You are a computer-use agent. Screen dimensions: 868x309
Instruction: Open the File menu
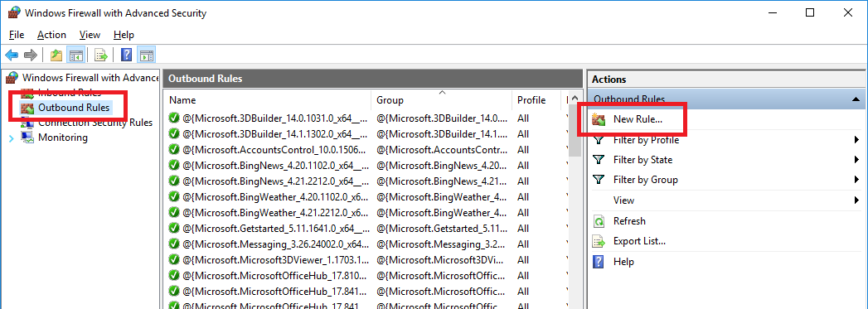[x=17, y=35]
